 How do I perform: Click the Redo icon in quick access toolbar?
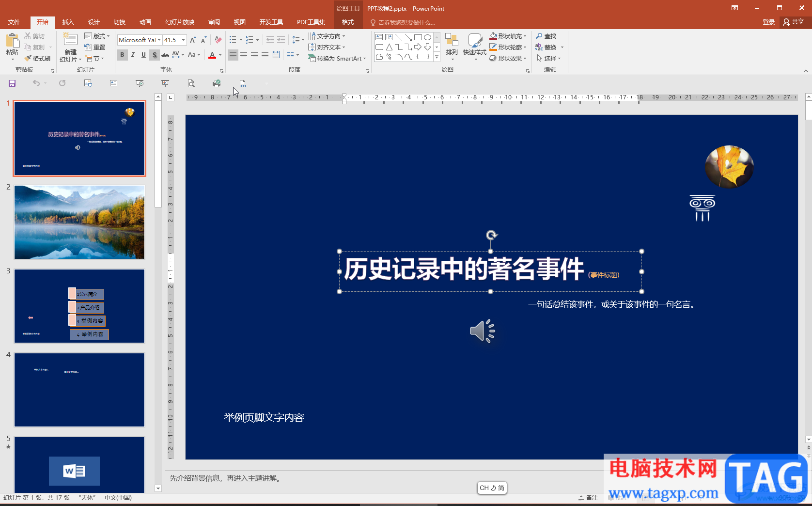coord(62,83)
